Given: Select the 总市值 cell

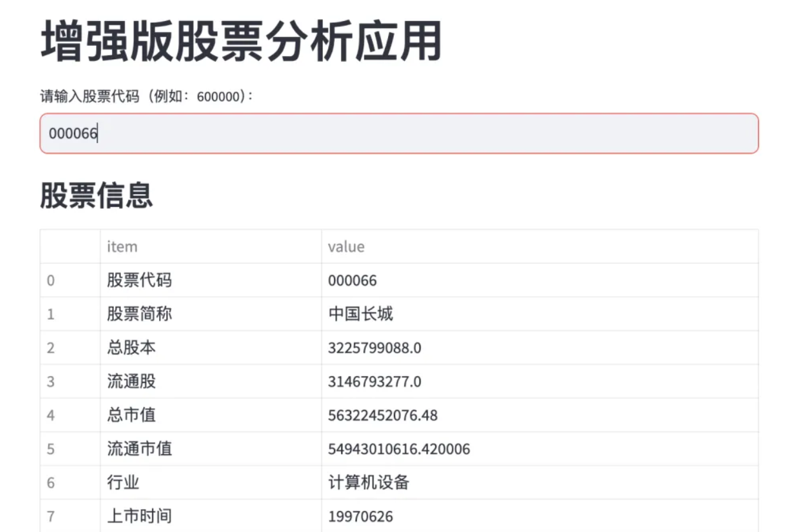Looking at the screenshot, I should click(x=211, y=415).
